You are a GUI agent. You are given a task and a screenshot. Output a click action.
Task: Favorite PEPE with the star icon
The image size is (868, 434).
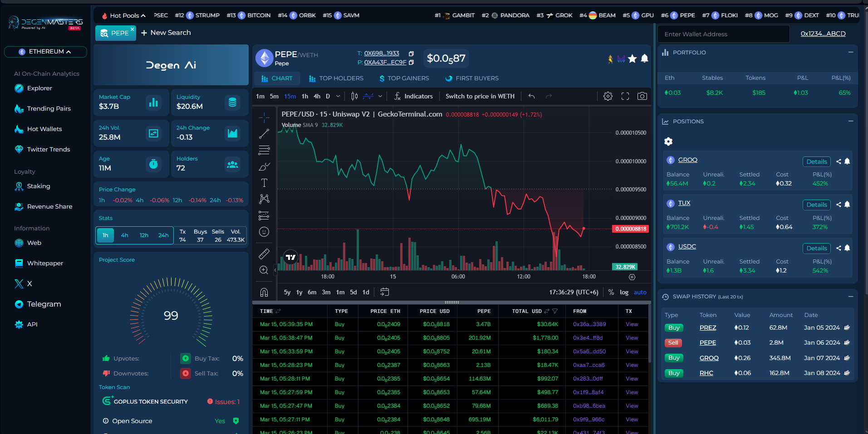click(633, 59)
